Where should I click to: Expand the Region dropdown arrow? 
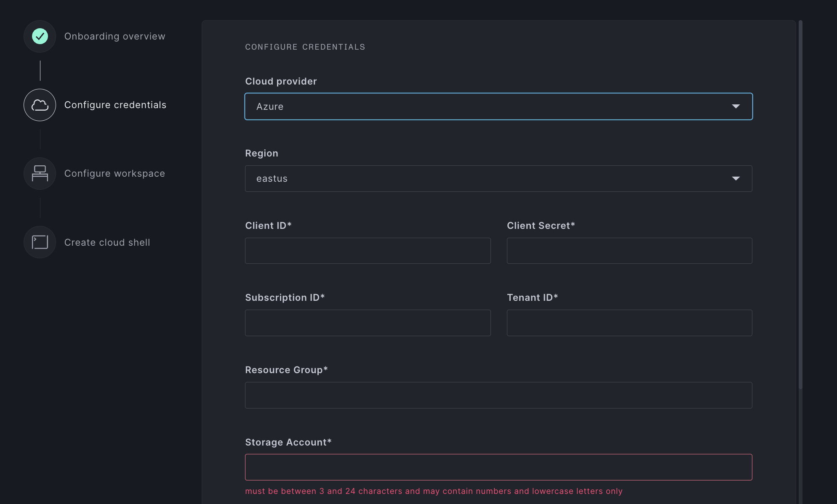(736, 178)
